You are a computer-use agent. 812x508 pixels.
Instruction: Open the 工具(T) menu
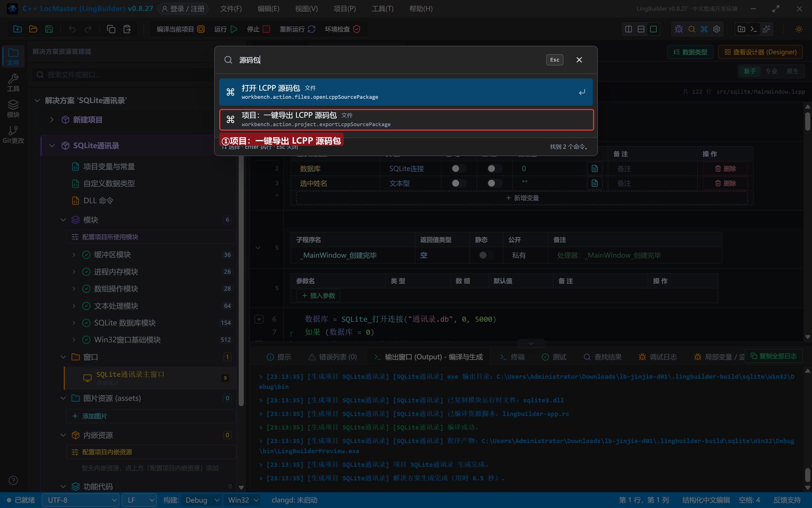coord(383,9)
